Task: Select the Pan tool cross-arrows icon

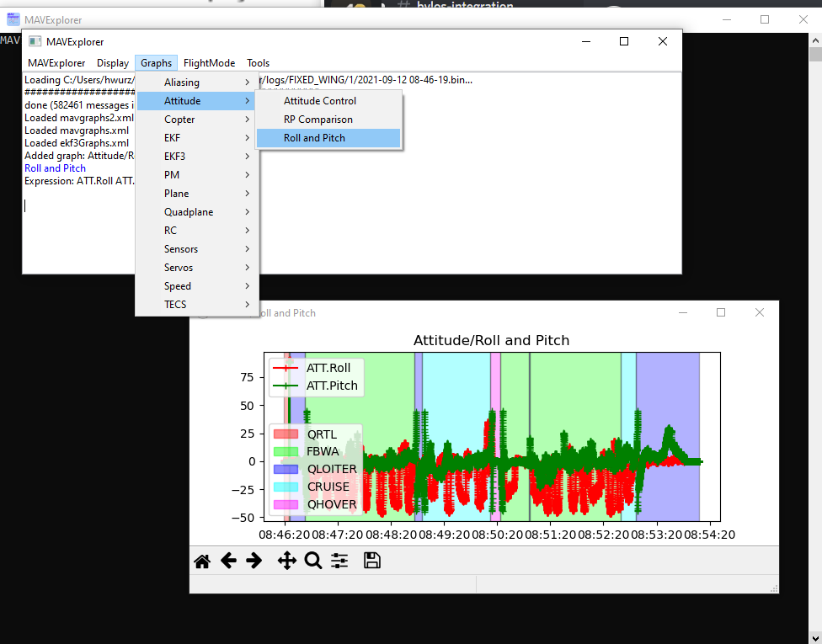Action: coord(286,561)
